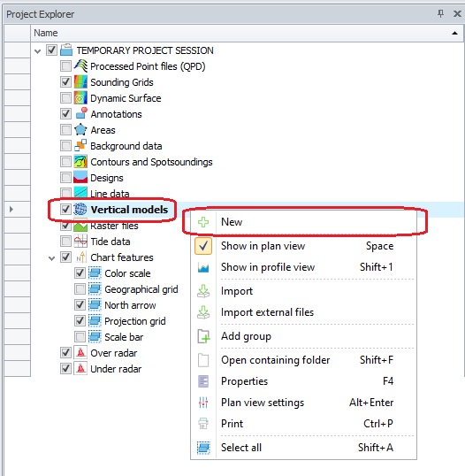Click the Contours and Spotsoundings icon

click(x=80, y=162)
